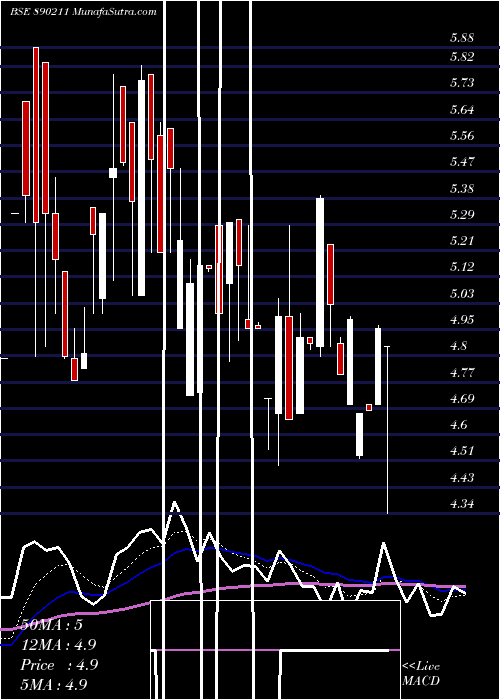Click the 12MA : 4.9 legend entry
This screenshot has width=500, height=700.
pyautogui.click(x=58, y=645)
